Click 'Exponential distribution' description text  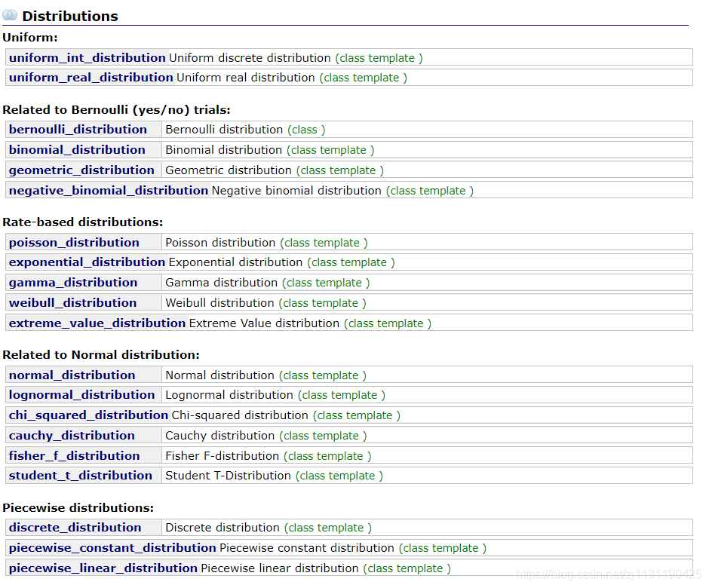pyautogui.click(x=235, y=262)
